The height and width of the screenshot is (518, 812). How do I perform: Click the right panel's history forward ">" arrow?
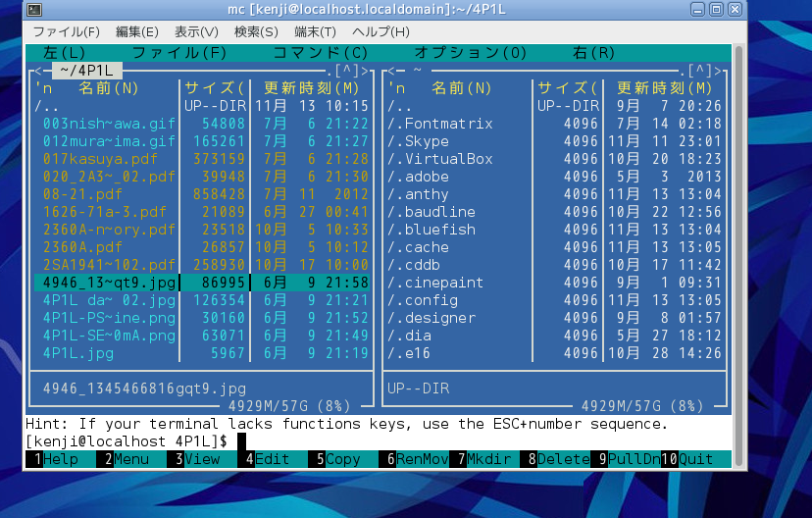718,71
